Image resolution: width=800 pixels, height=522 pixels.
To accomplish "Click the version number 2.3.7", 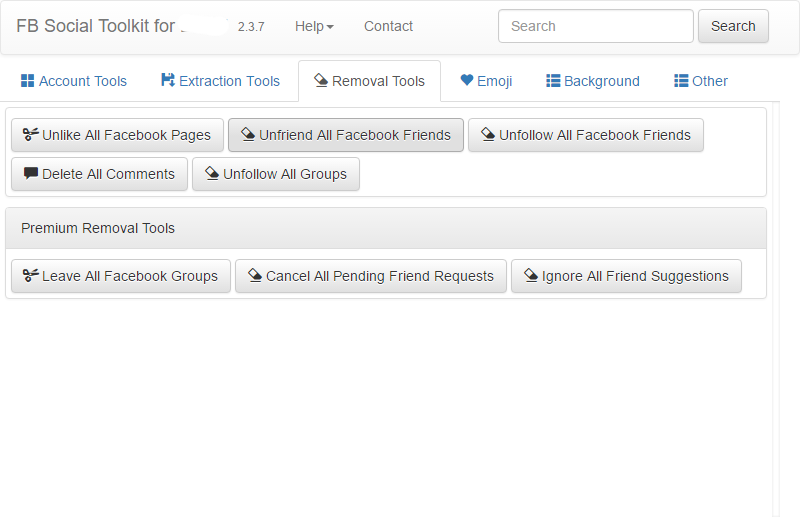I will click(251, 27).
